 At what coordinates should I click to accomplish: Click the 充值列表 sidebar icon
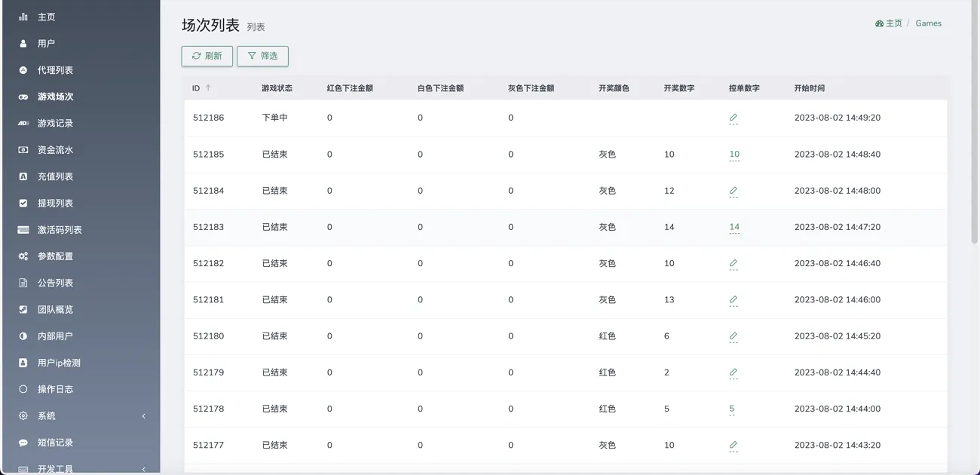(23, 176)
